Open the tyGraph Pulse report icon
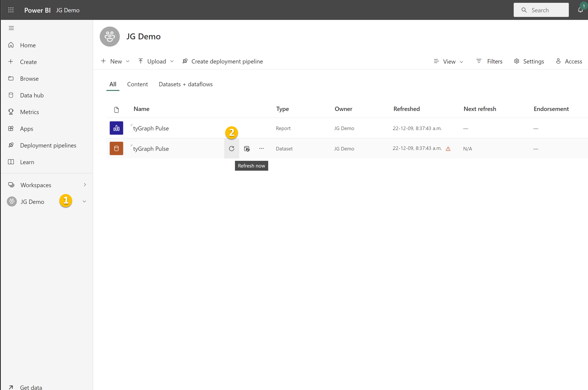The width and height of the screenshot is (588, 390). 116,128
